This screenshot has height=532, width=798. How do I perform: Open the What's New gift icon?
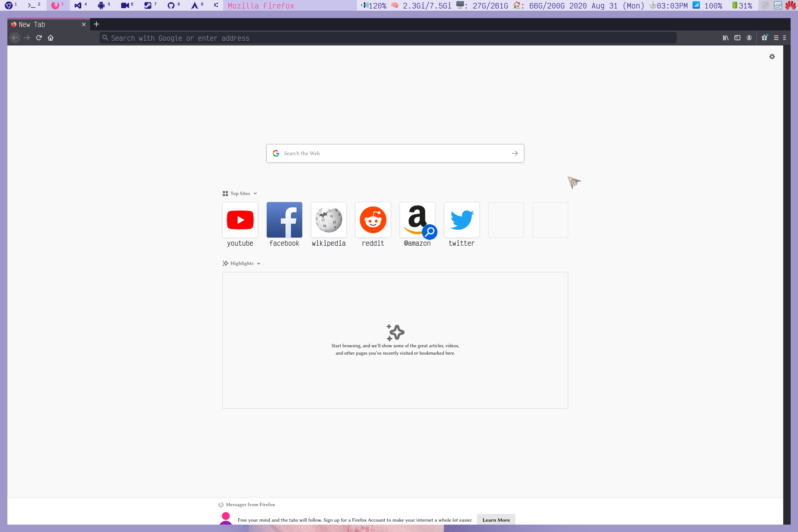pos(764,38)
